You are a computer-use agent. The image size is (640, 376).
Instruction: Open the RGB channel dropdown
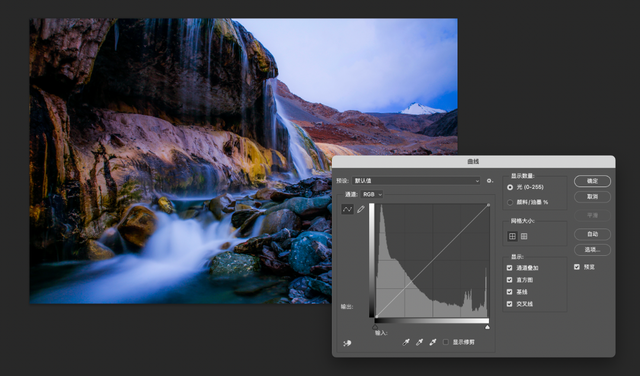372,194
